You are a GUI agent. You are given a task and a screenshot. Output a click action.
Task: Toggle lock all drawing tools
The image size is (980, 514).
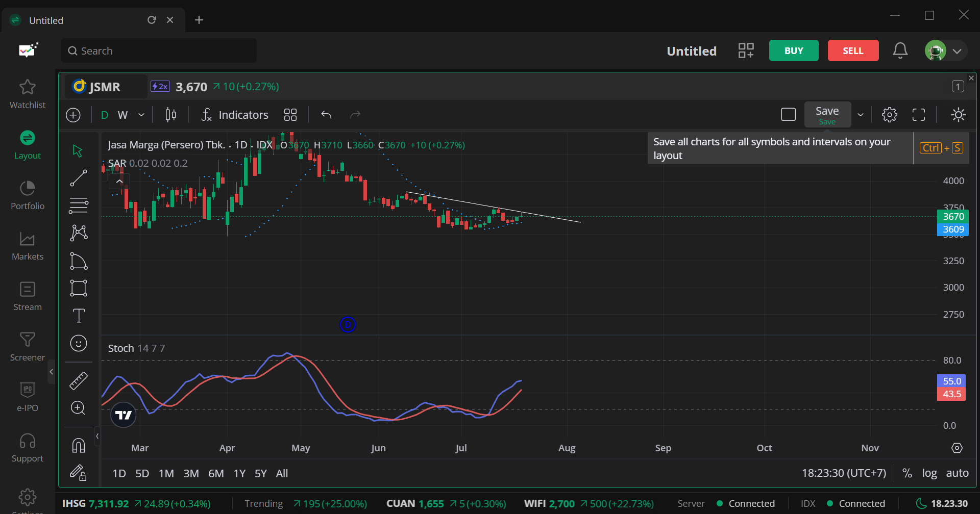click(78, 473)
